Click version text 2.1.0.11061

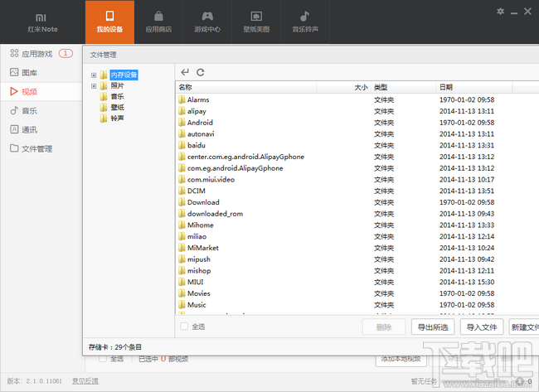point(44,380)
